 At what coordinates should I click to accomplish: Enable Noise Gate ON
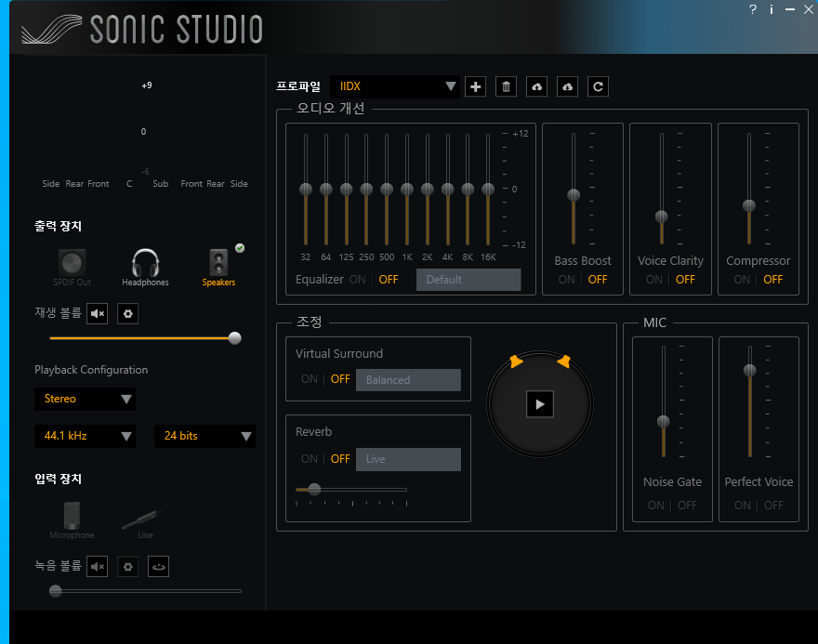[656, 506]
